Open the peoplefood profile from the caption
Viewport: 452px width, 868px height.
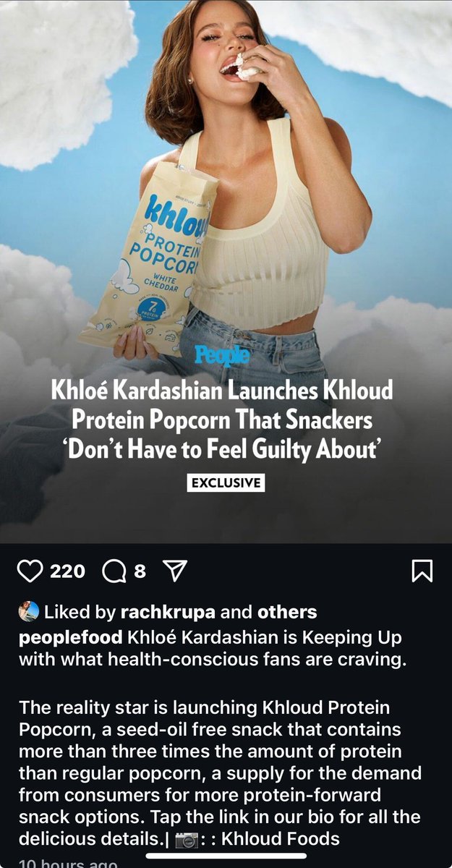click(x=71, y=639)
